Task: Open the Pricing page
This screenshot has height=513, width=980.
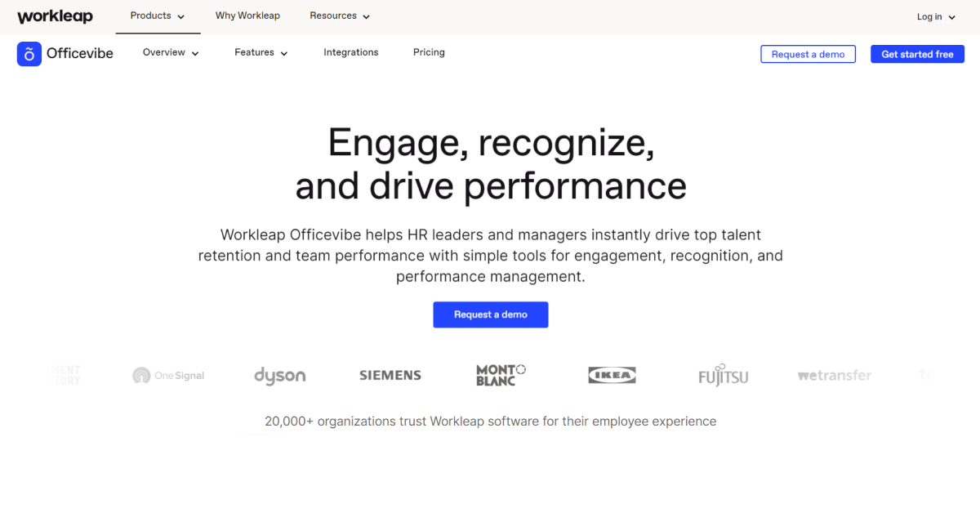Action: [429, 52]
